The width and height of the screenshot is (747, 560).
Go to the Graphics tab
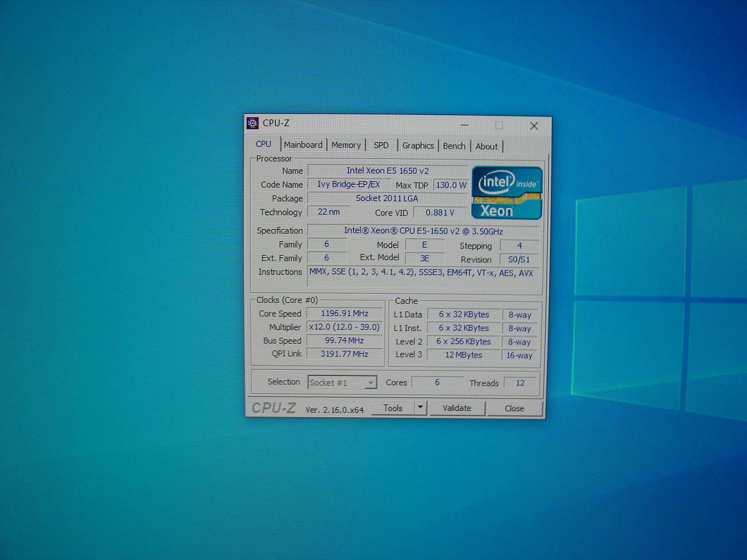418,146
